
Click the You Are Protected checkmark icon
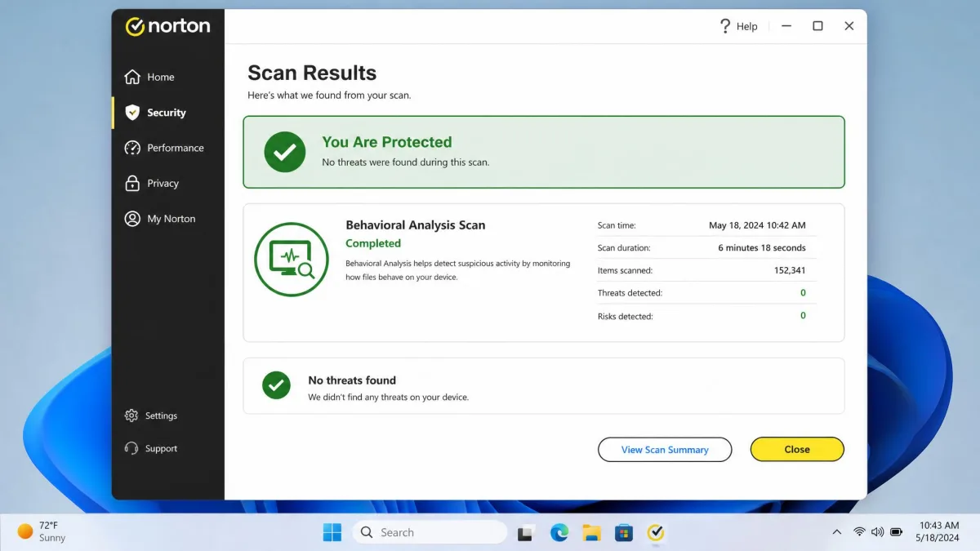tap(285, 152)
